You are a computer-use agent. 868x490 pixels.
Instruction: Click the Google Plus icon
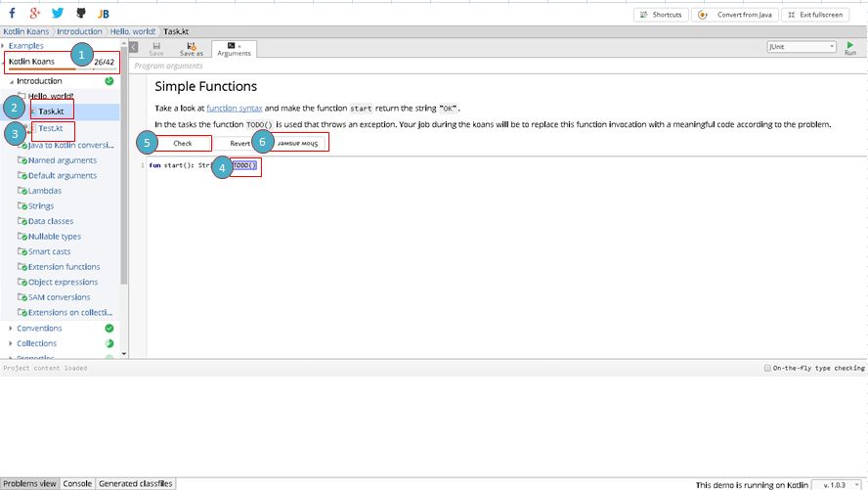[35, 14]
